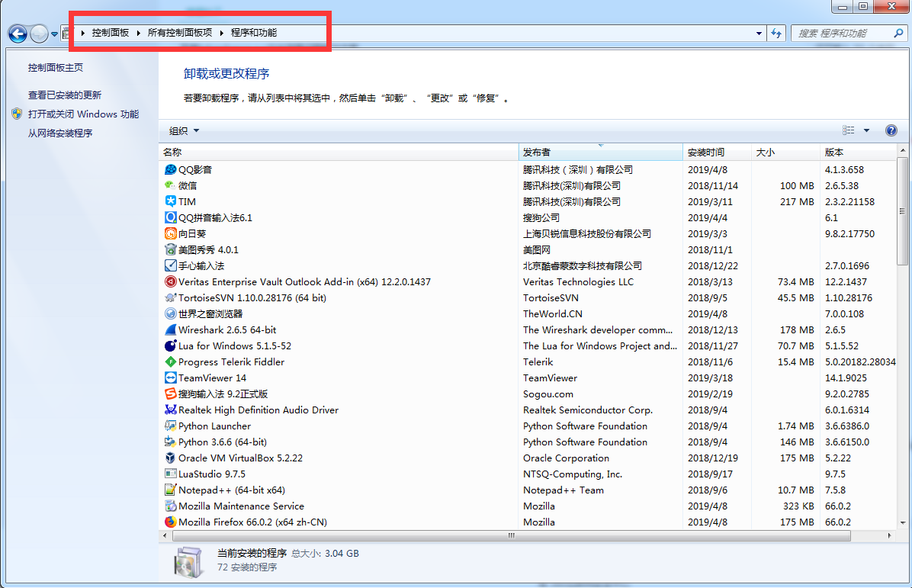
Task: Go to 控制面板 in breadcrumb
Action: coord(111,33)
